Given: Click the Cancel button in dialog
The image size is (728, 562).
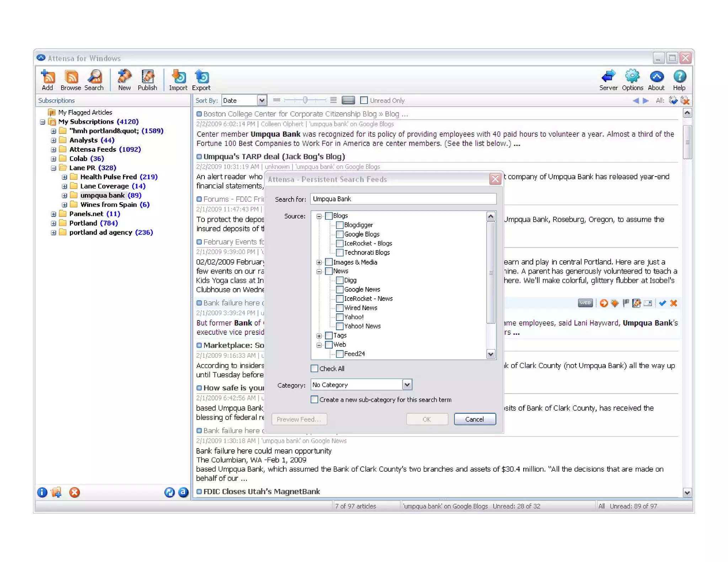Looking at the screenshot, I should pos(475,419).
